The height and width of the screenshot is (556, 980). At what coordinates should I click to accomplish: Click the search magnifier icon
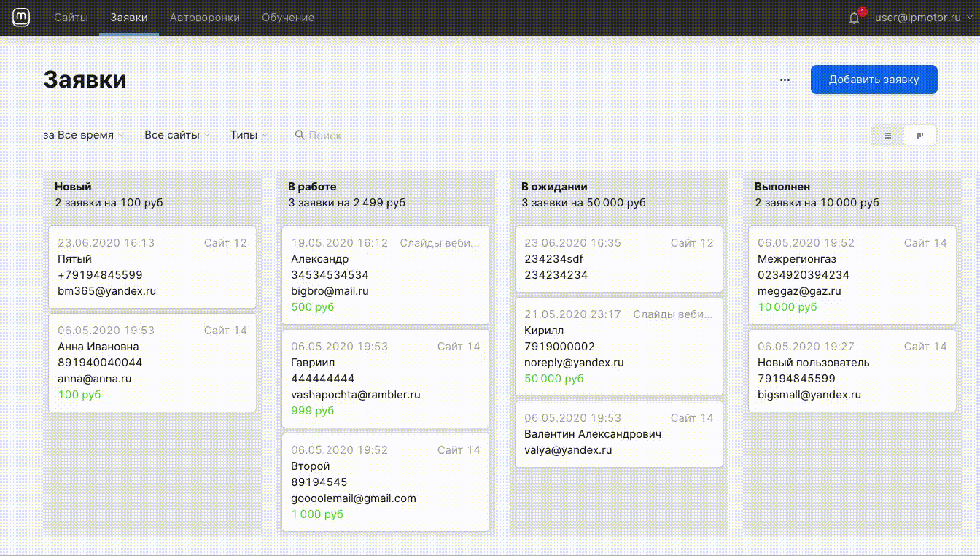tap(299, 135)
